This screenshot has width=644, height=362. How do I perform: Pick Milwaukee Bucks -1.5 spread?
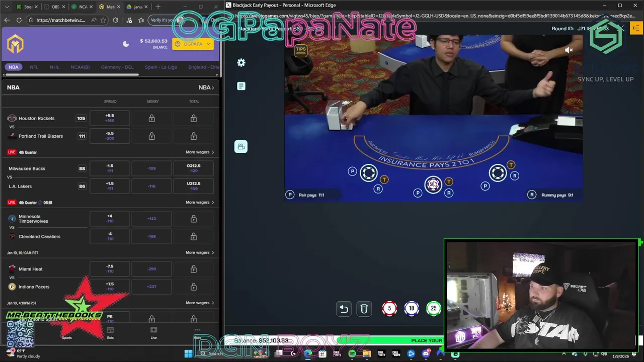[110, 168]
